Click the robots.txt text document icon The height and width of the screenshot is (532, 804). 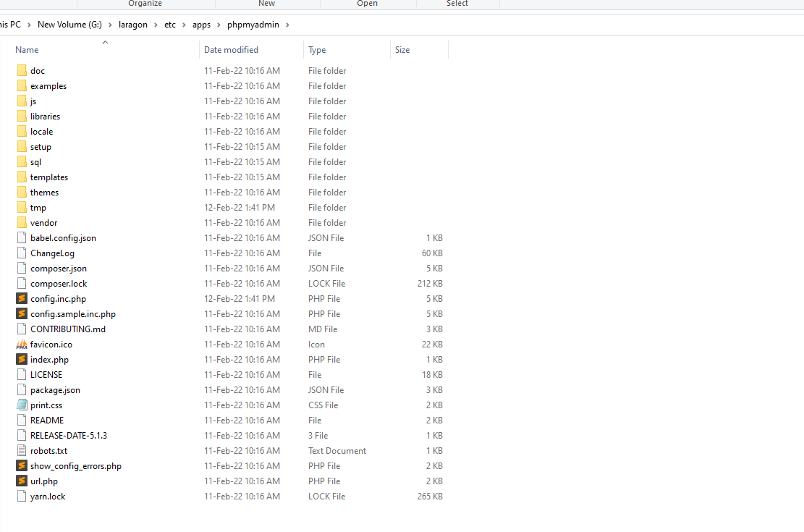tap(22, 450)
